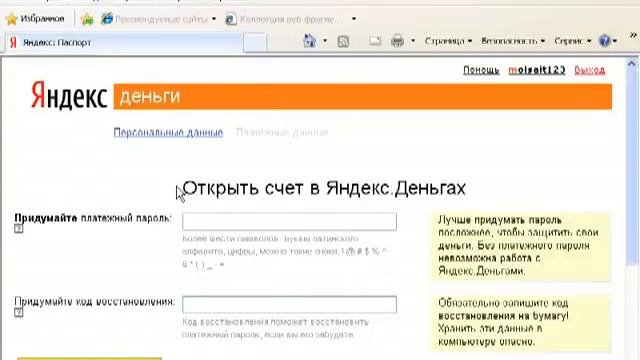Expand the Коллекция веб-фрагментов dropdown arrow
This screenshot has height=360, width=640.
(354, 19)
